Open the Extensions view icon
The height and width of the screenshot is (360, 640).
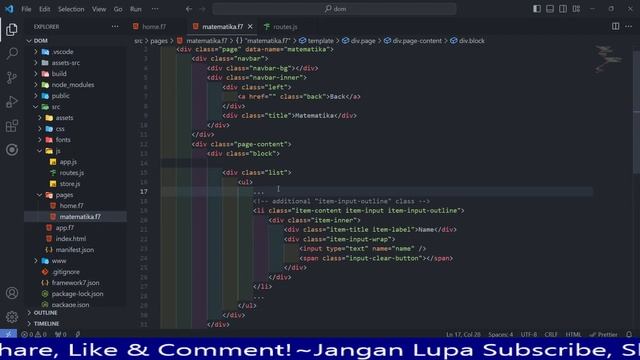coord(12,126)
